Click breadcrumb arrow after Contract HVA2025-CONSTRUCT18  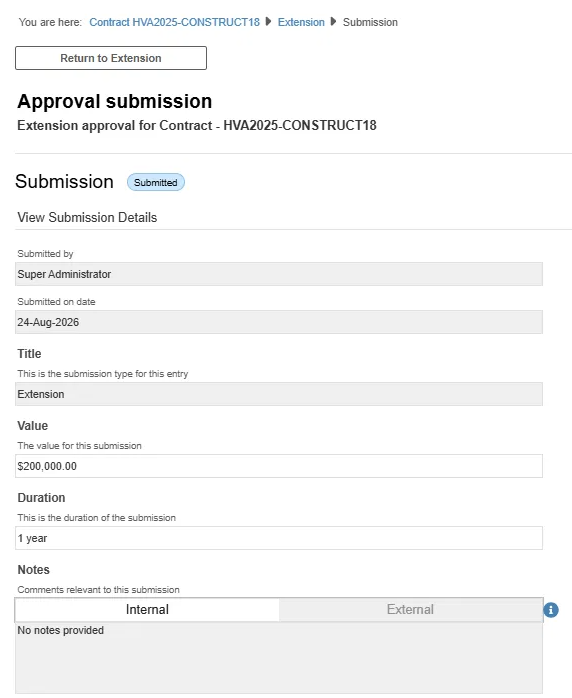pos(268,21)
